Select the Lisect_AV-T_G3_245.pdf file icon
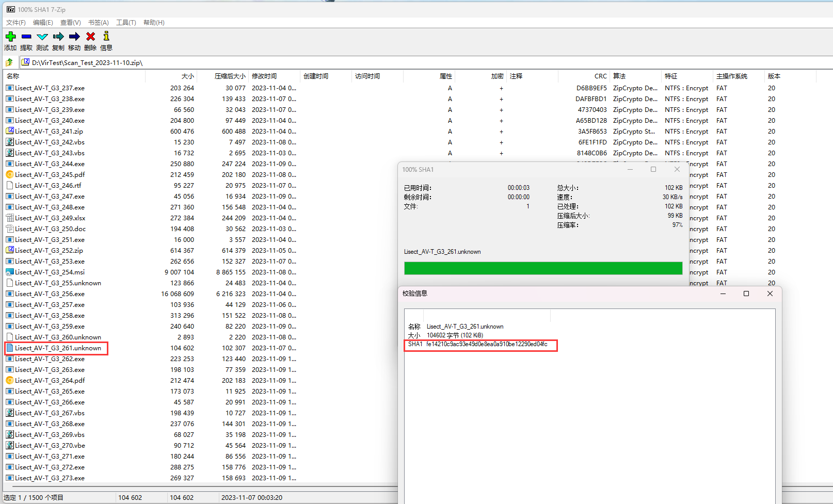This screenshot has height=504, width=833. tap(10, 174)
